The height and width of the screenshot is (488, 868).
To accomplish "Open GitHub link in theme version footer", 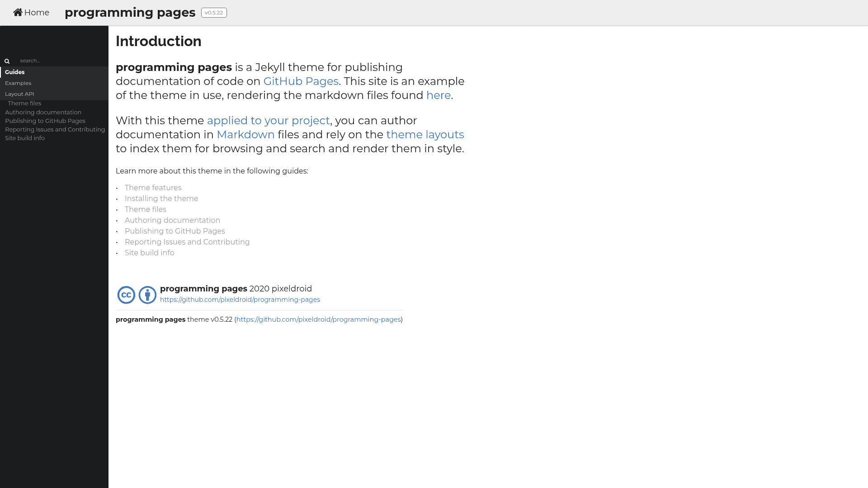I will pyautogui.click(x=319, y=319).
